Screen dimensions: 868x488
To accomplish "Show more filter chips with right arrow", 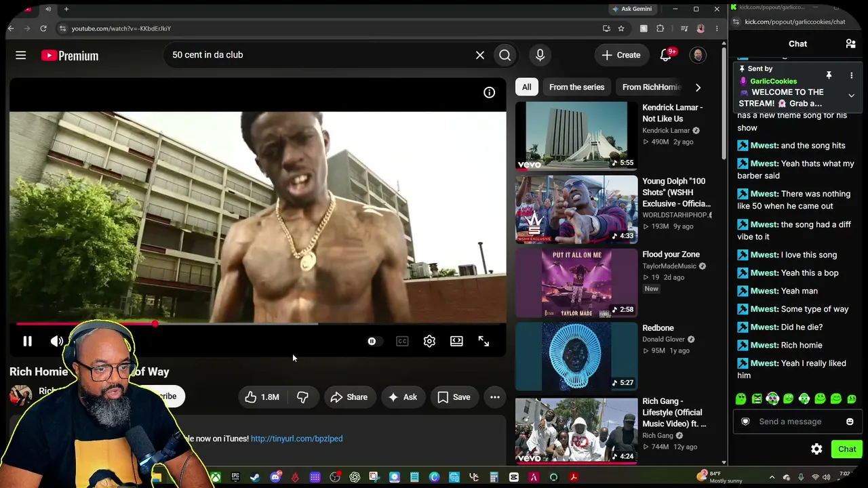I will coord(698,87).
